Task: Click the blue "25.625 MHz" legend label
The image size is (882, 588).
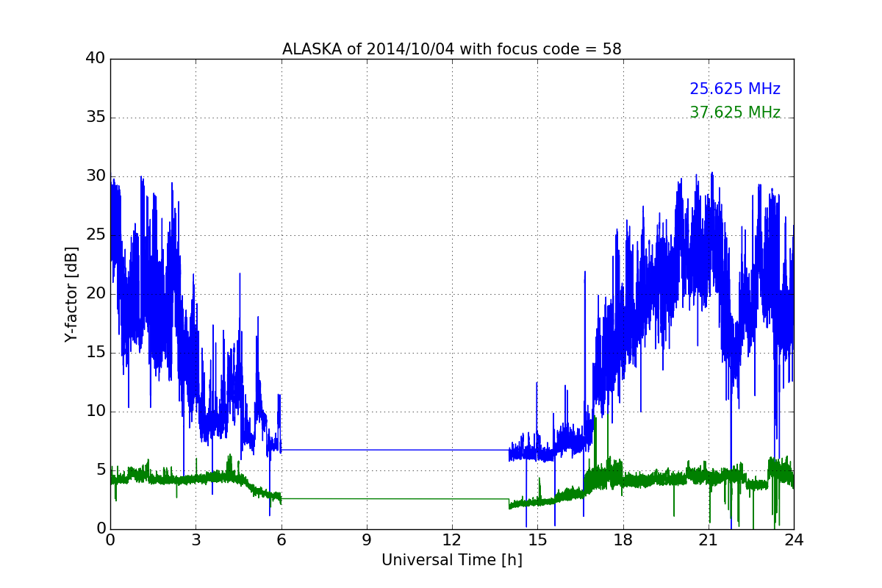Action: (x=735, y=89)
